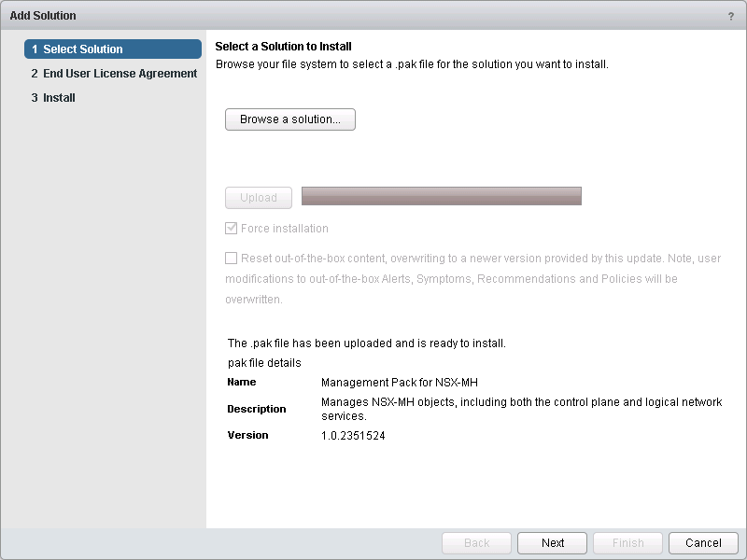Click the Back button
747x560 pixels.
point(476,543)
